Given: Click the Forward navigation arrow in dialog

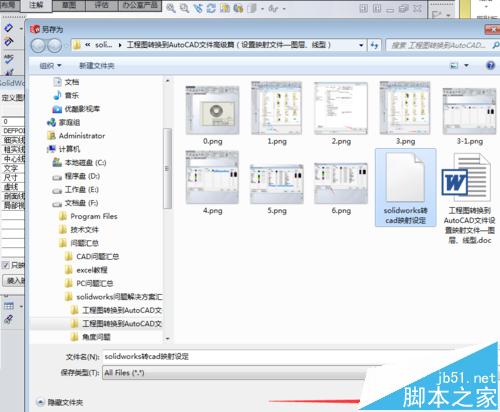Looking at the screenshot, I should pos(54,46).
